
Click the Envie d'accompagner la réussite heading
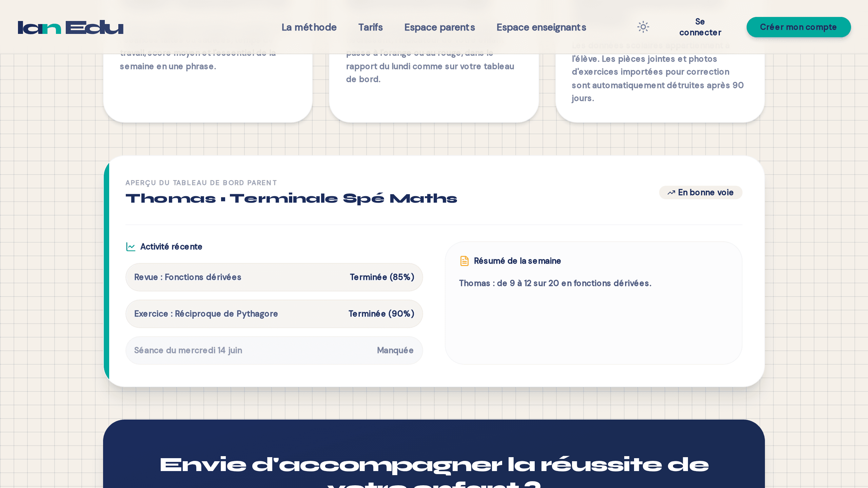(434, 472)
